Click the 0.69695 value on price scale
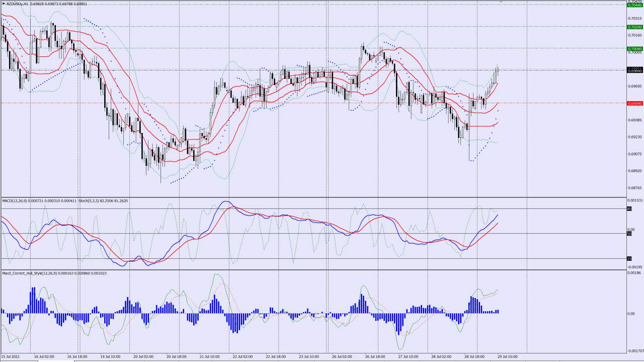This screenshot has width=644, height=362. (635, 86)
